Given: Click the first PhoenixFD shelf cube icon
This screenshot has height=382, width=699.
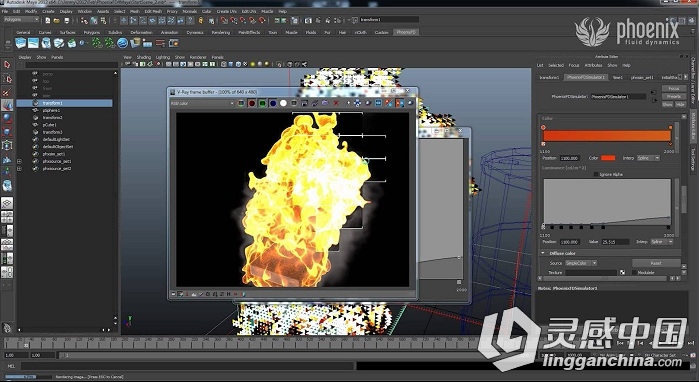Looking at the screenshot, I should [21, 43].
